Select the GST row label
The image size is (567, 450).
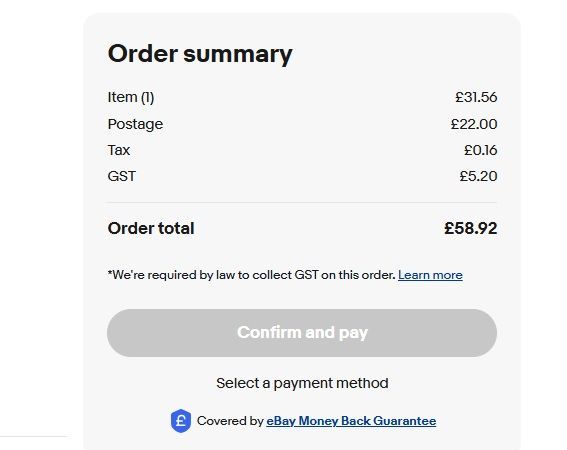(x=122, y=176)
